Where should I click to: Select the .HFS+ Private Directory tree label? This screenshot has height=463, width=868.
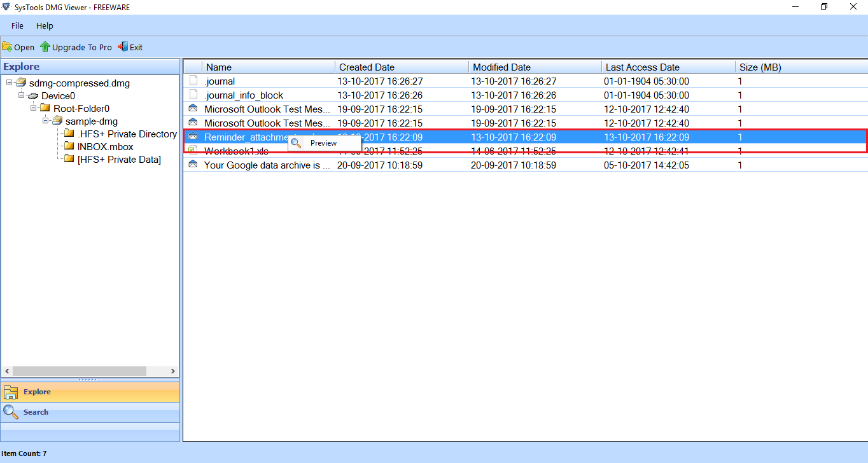[127, 134]
